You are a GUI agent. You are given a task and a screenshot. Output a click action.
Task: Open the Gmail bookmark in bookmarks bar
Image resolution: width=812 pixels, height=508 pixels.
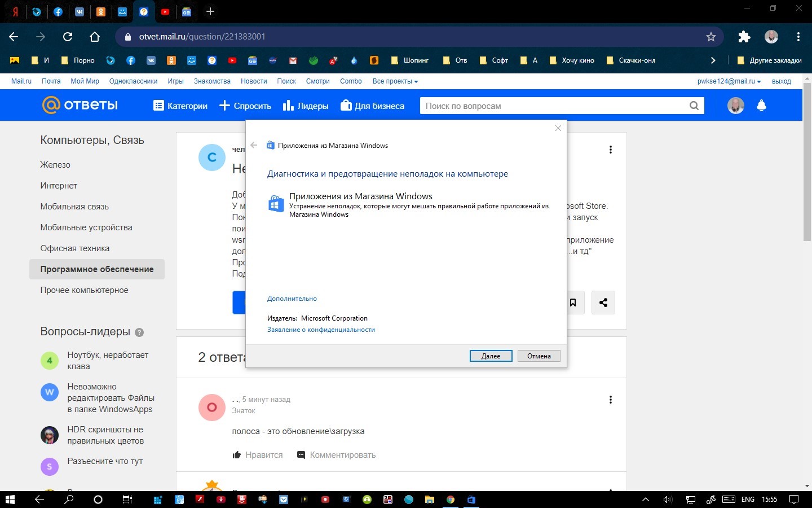pyautogui.click(x=293, y=60)
